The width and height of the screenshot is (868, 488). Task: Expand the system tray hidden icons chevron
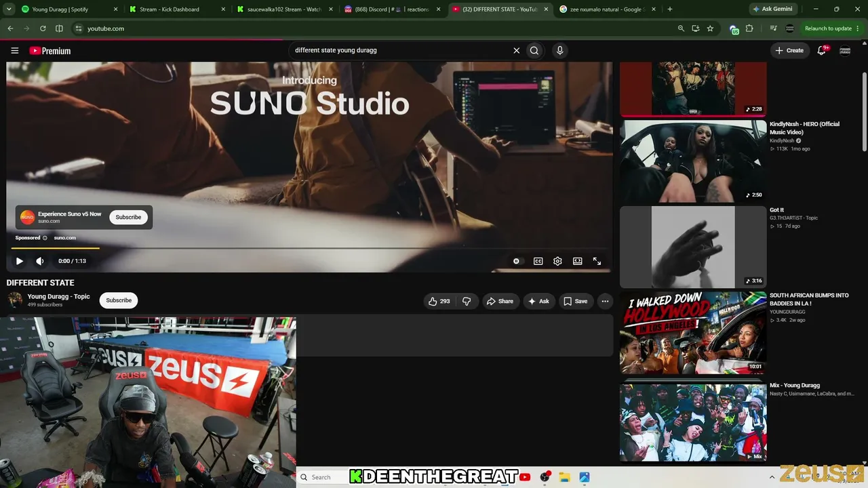[772, 477]
